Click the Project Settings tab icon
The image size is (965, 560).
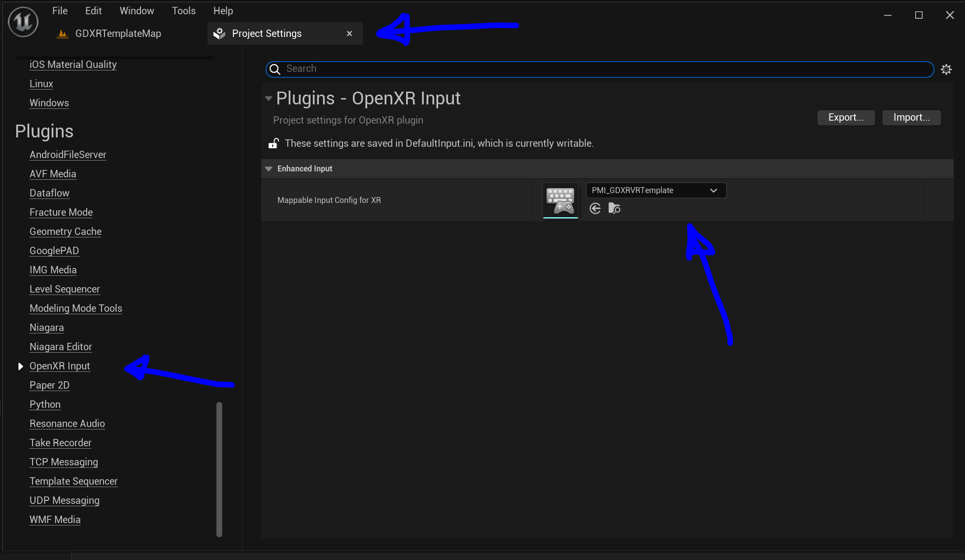click(219, 33)
